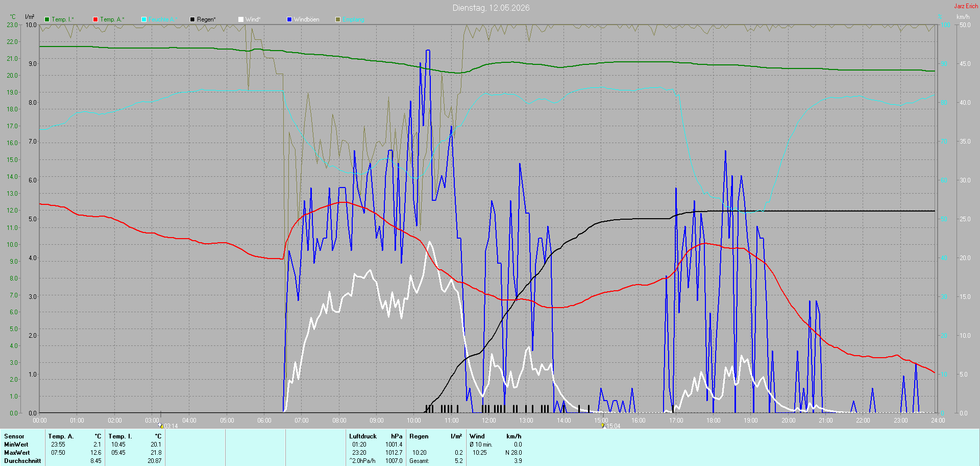Click the total rain value '5.2'
Image resolution: width=980 pixels, height=466 pixels.
[x=459, y=461]
